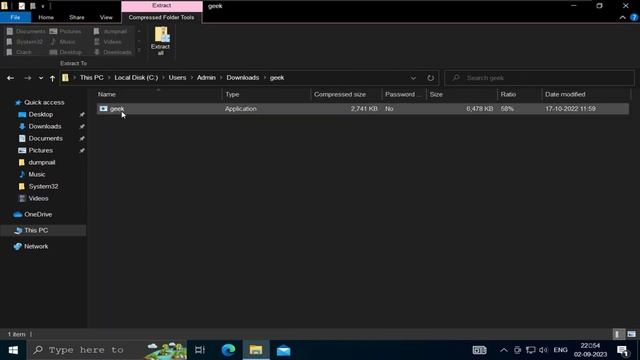Click Local Disk (C:) breadcrumb

136,78
